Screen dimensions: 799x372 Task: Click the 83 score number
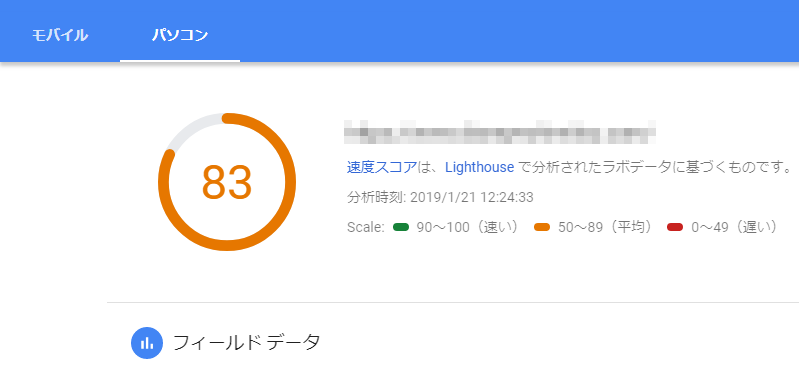227,182
